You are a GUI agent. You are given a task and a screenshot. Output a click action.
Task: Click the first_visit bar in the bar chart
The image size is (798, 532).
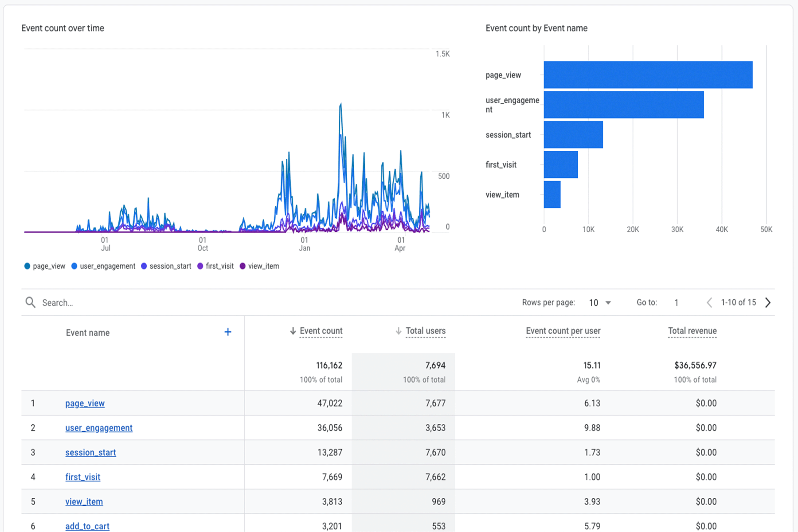pyautogui.click(x=561, y=164)
